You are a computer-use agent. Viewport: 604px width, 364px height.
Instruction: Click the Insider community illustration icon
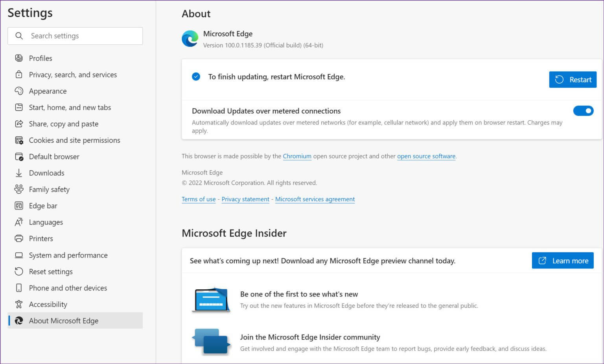pyautogui.click(x=211, y=342)
